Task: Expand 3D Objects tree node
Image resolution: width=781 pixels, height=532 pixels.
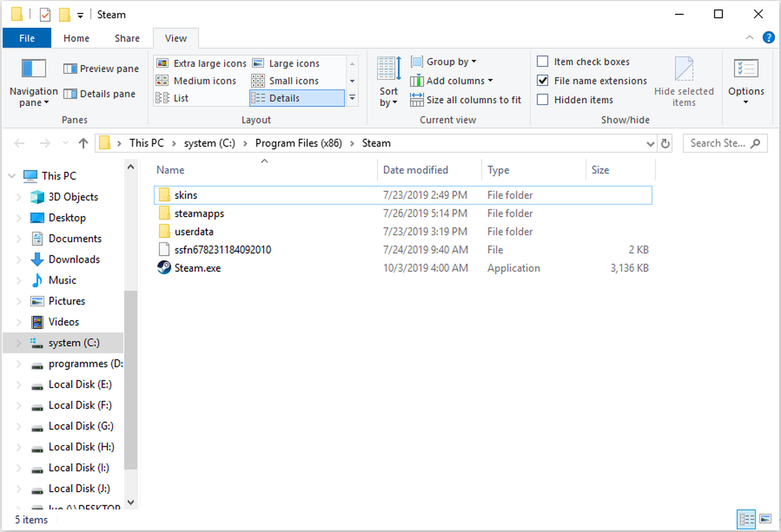Action: [x=19, y=197]
